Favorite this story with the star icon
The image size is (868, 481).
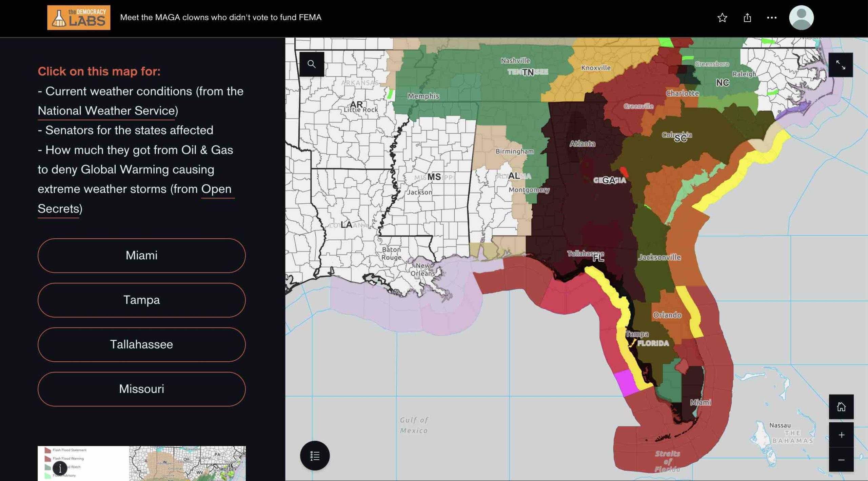722,18
